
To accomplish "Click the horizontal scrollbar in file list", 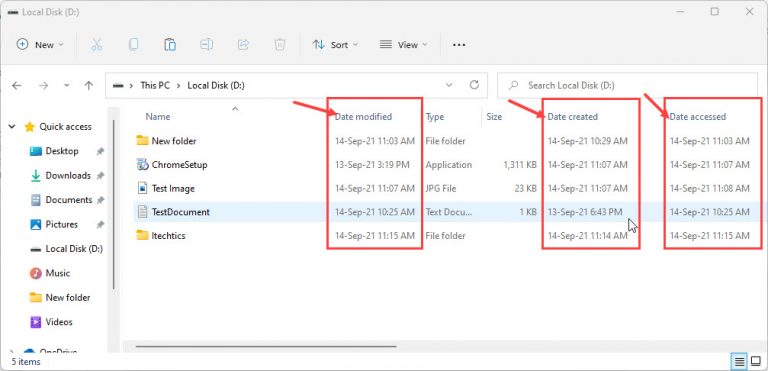I will tap(266, 346).
